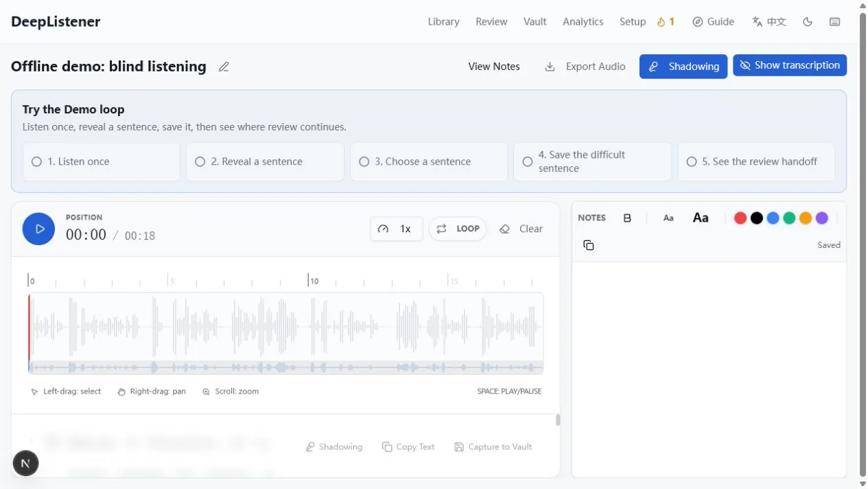Select step 4 Save the difficult sentence
Viewport: 868px width, 489px height.
pos(592,161)
